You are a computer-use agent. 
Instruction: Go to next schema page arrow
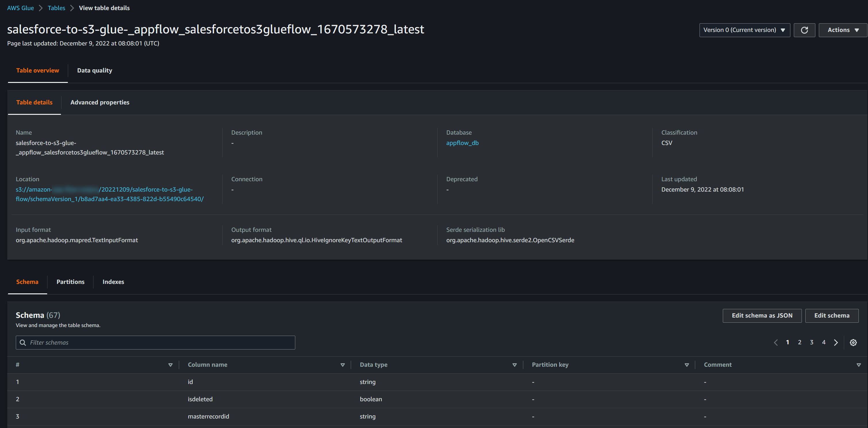(836, 342)
